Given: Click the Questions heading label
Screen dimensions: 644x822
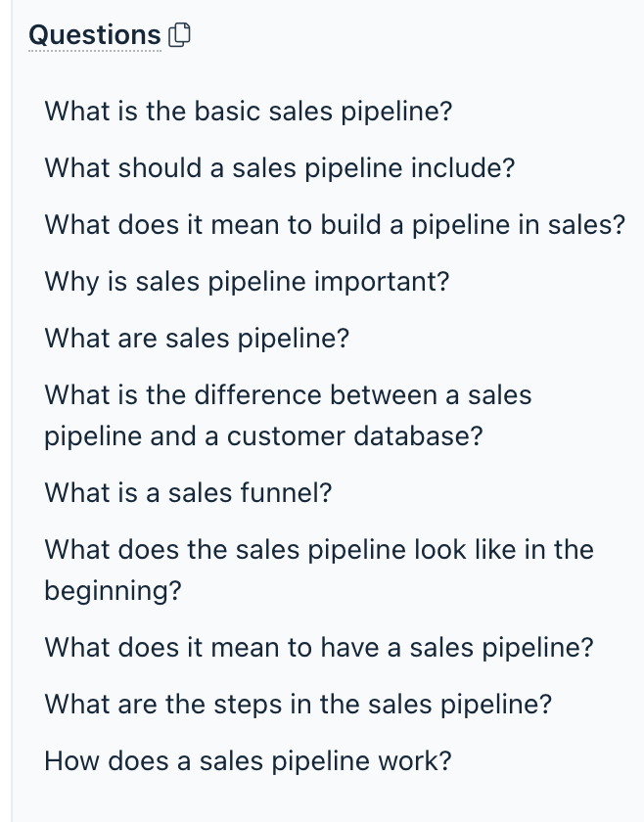Looking at the screenshot, I should (95, 35).
